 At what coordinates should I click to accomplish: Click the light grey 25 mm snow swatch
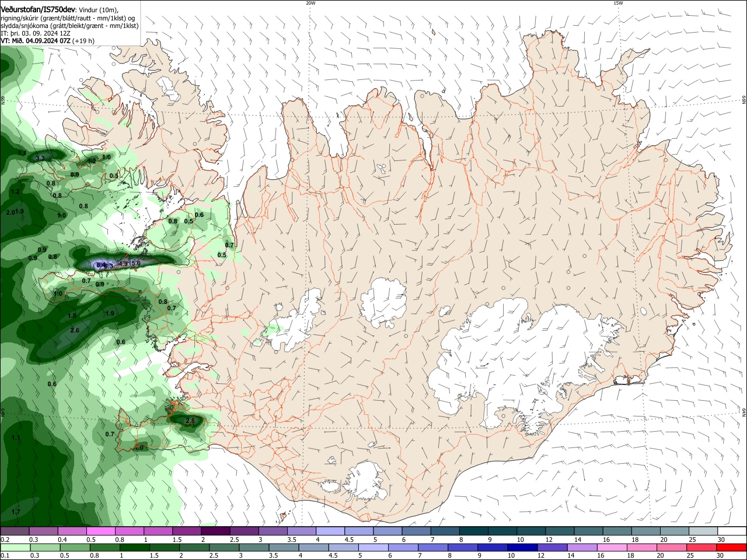pos(703,531)
